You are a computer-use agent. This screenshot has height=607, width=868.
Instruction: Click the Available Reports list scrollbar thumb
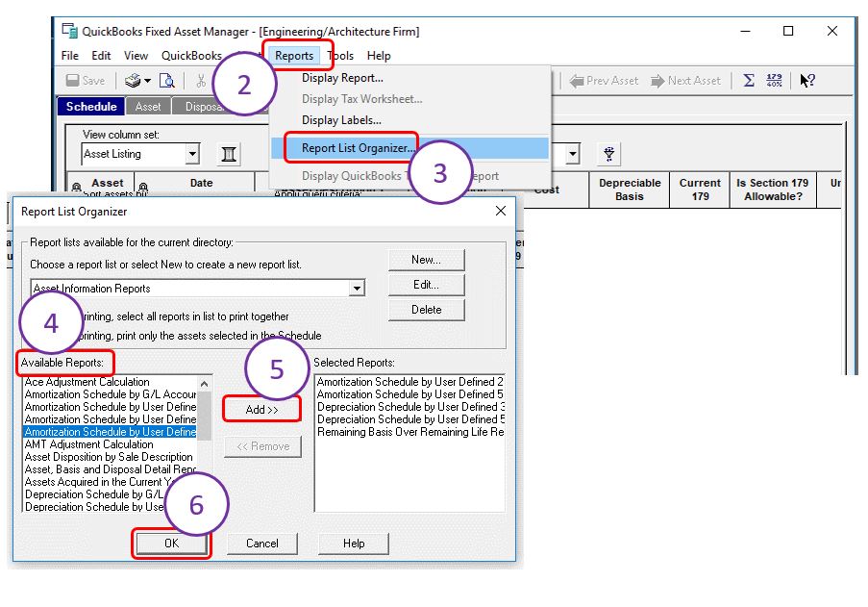click(205, 416)
